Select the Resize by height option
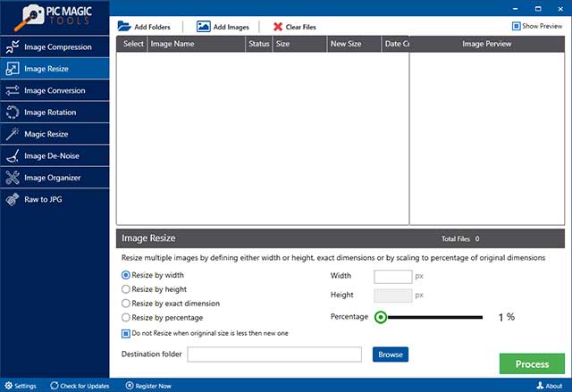This screenshot has width=572, height=392. coord(126,289)
